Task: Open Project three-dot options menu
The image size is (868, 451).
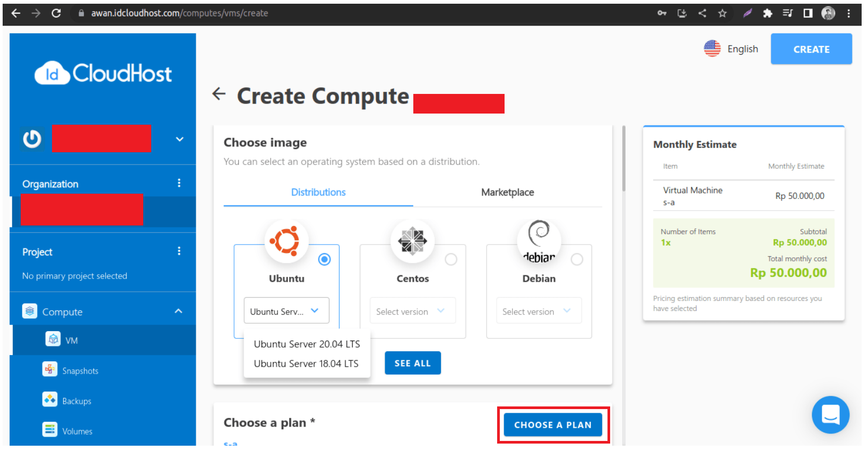Action: click(x=179, y=251)
